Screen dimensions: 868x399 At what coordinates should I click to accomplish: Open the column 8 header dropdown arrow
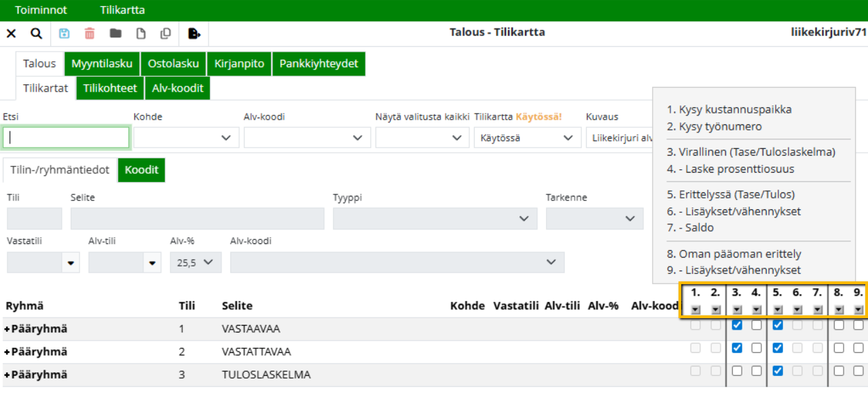[839, 310]
